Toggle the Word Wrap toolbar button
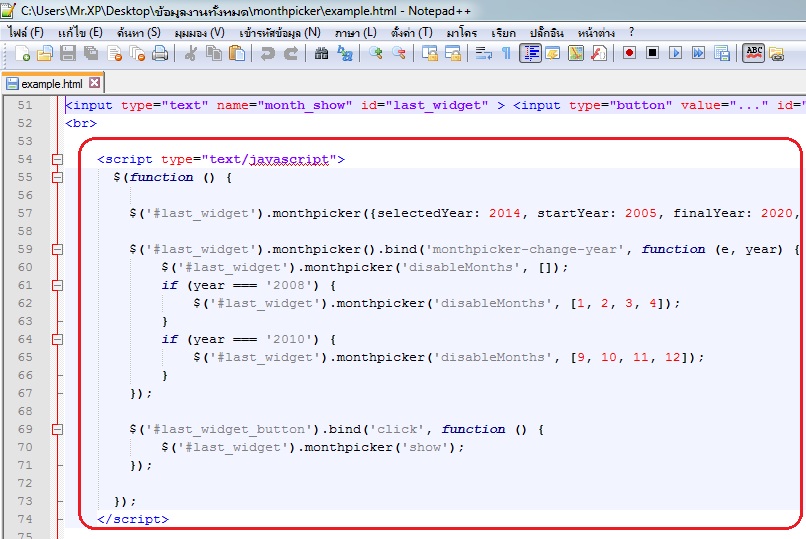The image size is (806, 539). pyautogui.click(x=483, y=54)
